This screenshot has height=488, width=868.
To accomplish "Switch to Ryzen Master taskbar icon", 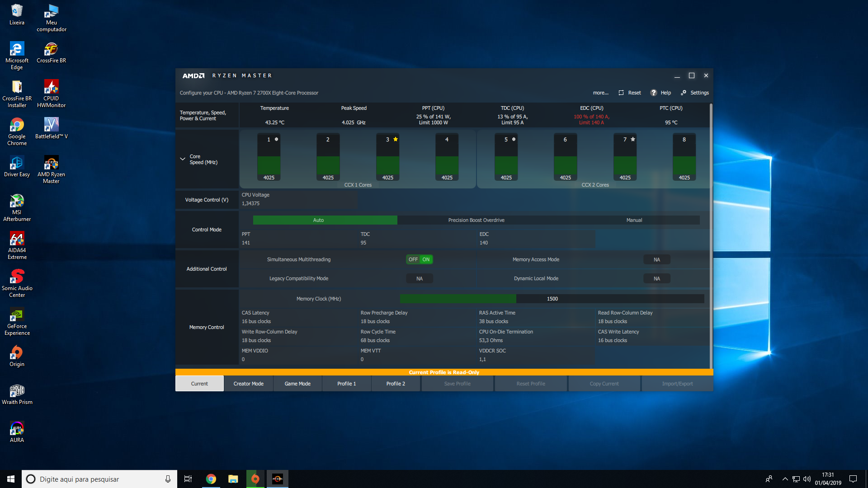I will click(277, 479).
